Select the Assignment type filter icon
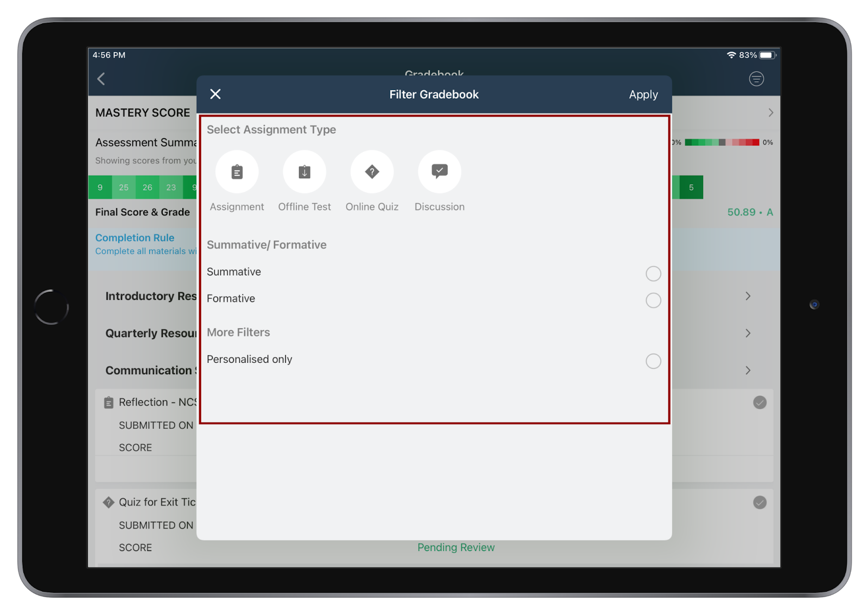The image size is (868, 615). point(237,172)
